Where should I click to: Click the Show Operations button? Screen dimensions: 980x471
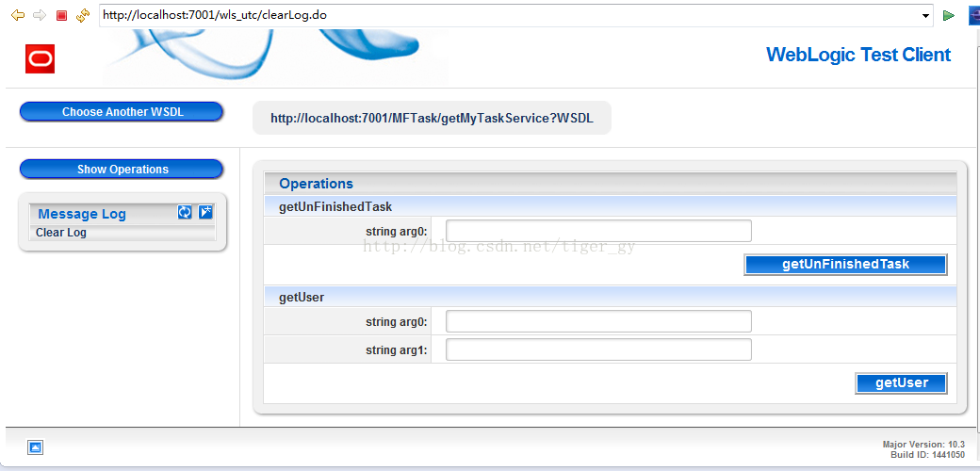coord(122,170)
